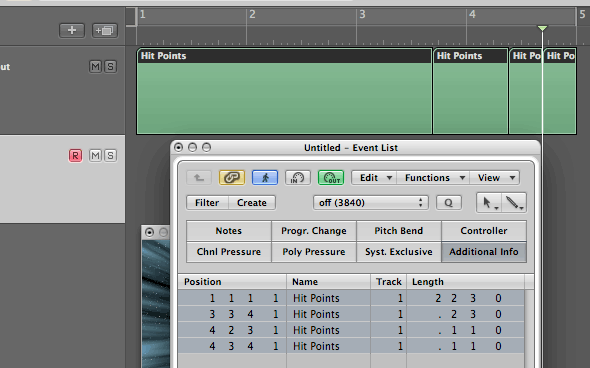This screenshot has height=368, width=590.
Task: Add a new track with plus button
Action: 72,30
